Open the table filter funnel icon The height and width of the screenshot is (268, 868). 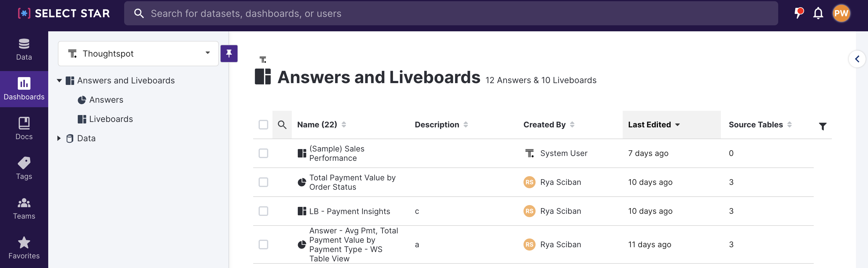(822, 126)
